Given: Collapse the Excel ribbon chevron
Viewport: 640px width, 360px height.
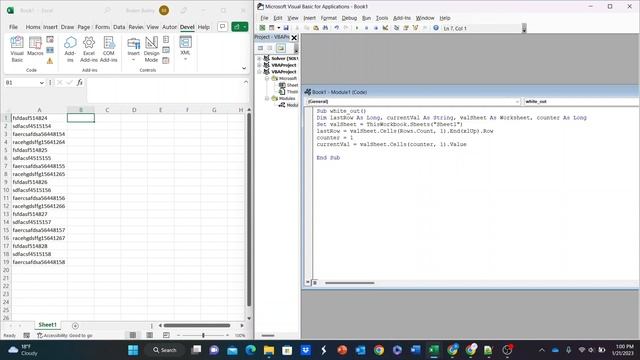Looking at the screenshot, I should [244, 69].
